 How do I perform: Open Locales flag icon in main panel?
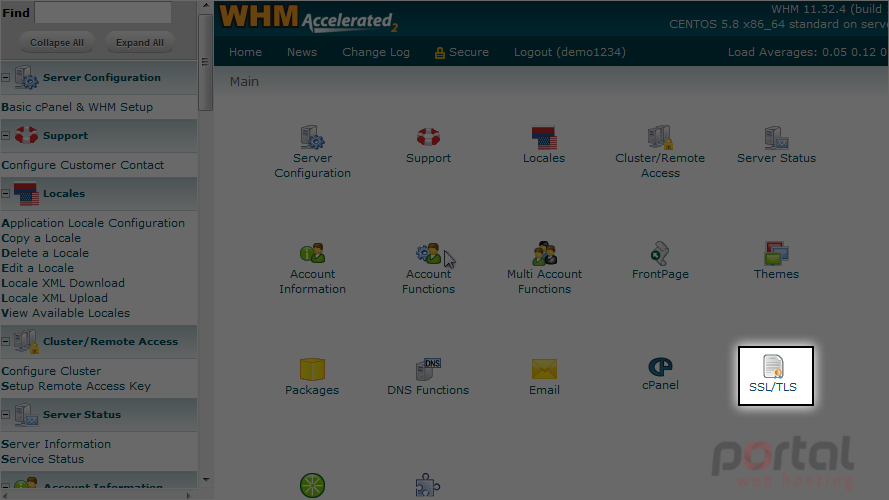click(x=544, y=138)
